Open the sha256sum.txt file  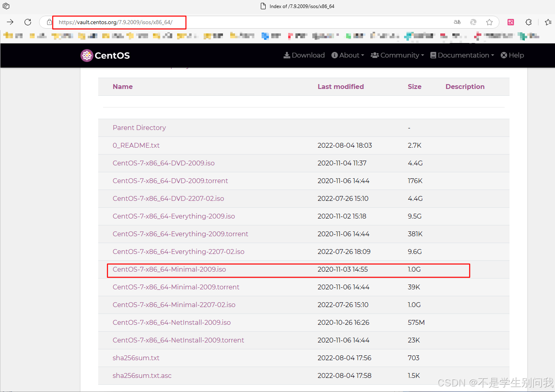(x=136, y=358)
